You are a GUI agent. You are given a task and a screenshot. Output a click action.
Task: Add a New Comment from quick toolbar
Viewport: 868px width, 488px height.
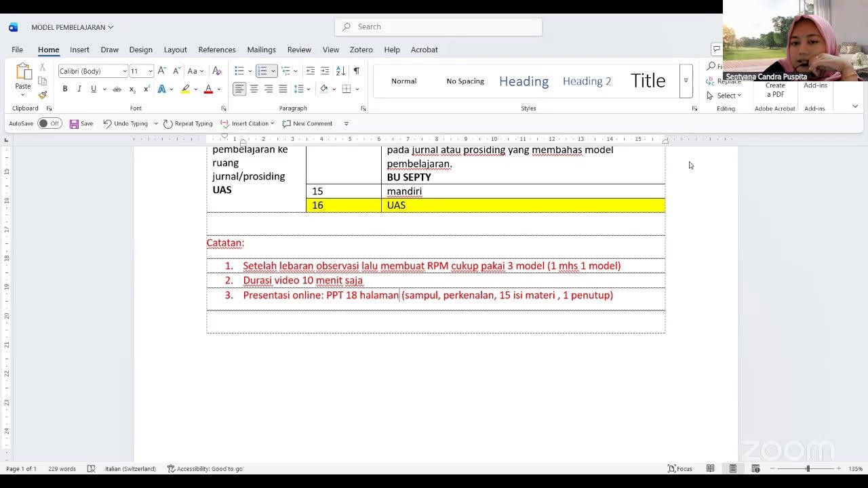(x=307, y=123)
